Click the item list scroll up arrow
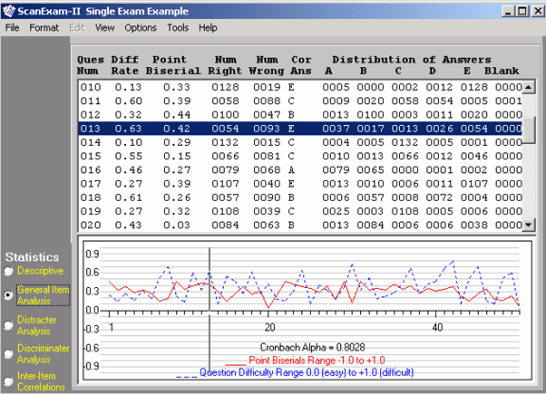The height and width of the screenshot is (394, 546). pos(528,87)
